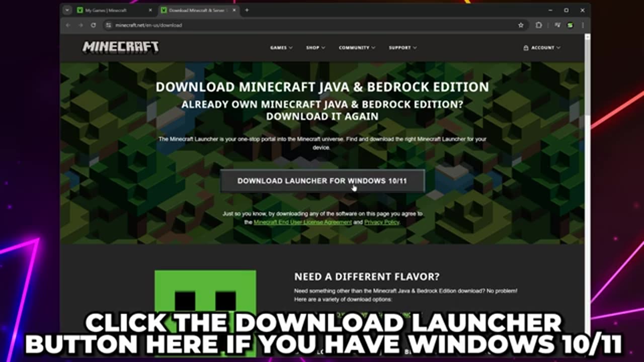Screen dimensions: 644x362
Task: Open the Minecraft End User License Agreement link
Action: click(303, 222)
